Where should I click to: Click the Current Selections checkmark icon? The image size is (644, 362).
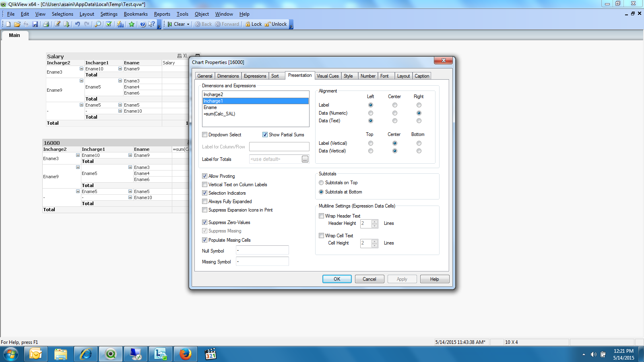click(x=109, y=24)
